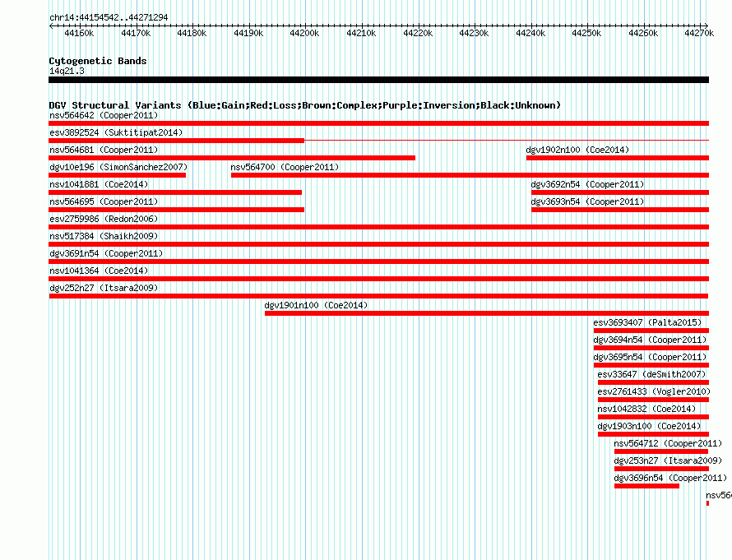Screen dimensions: 732x560
Task: Select the red bar under nsv564700
Action: (470, 175)
